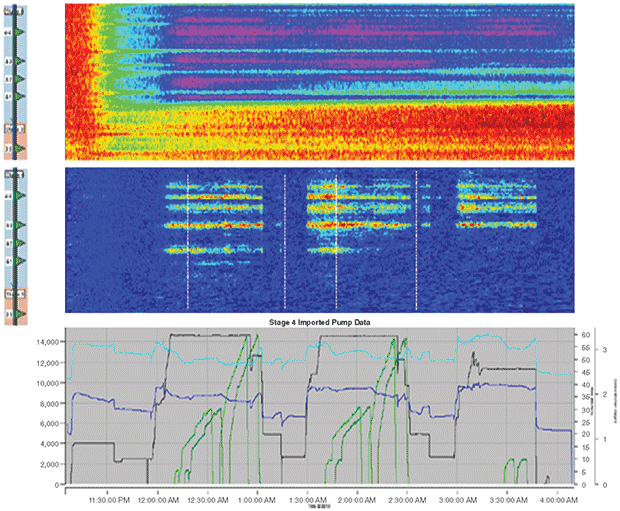Click topmost green marker in upper well track

[20, 33]
